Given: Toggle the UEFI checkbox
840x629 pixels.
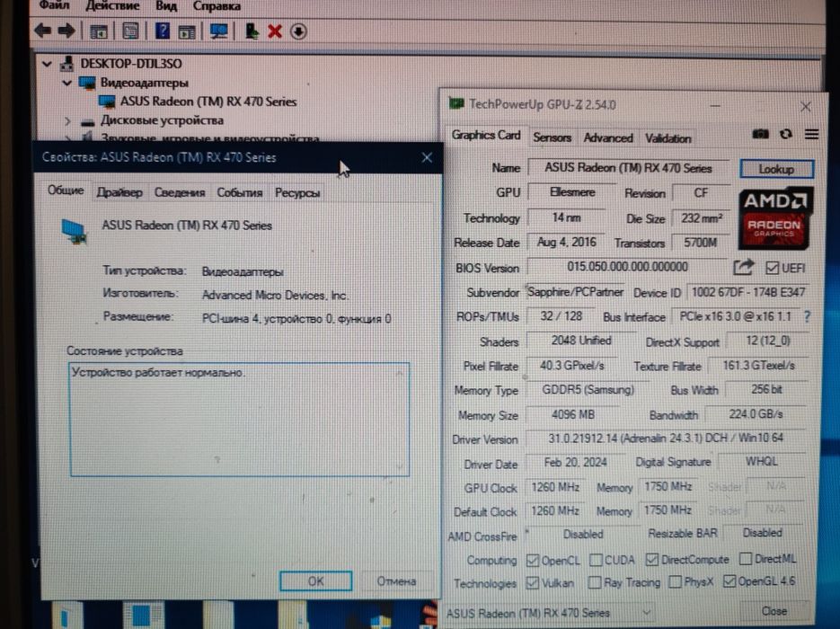Looking at the screenshot, I should [x=772, y=268].
